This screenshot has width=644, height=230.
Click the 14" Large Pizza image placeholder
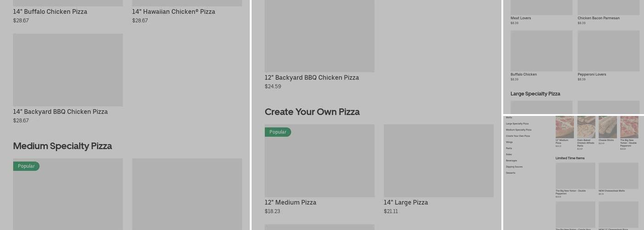tap(438, 161)
